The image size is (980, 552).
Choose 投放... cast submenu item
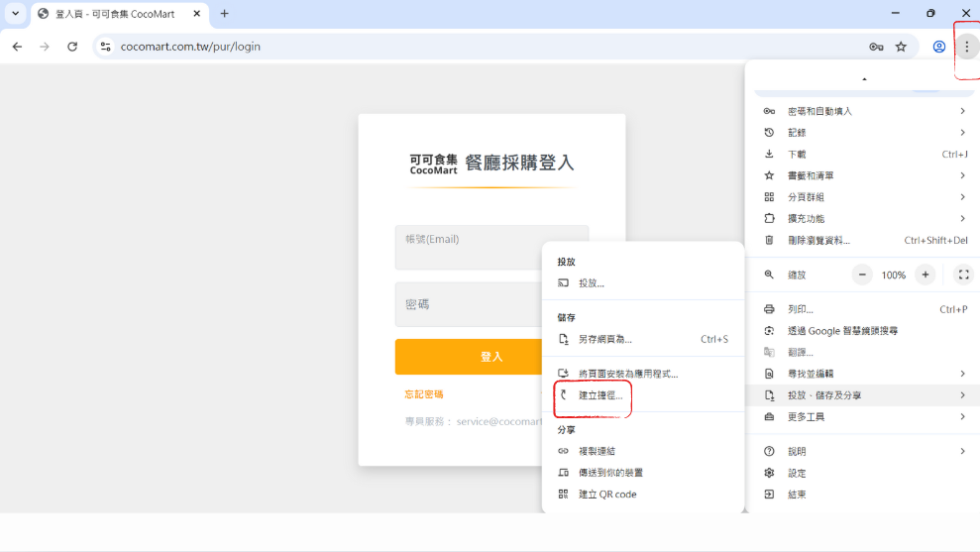click(x=643, y=283)
